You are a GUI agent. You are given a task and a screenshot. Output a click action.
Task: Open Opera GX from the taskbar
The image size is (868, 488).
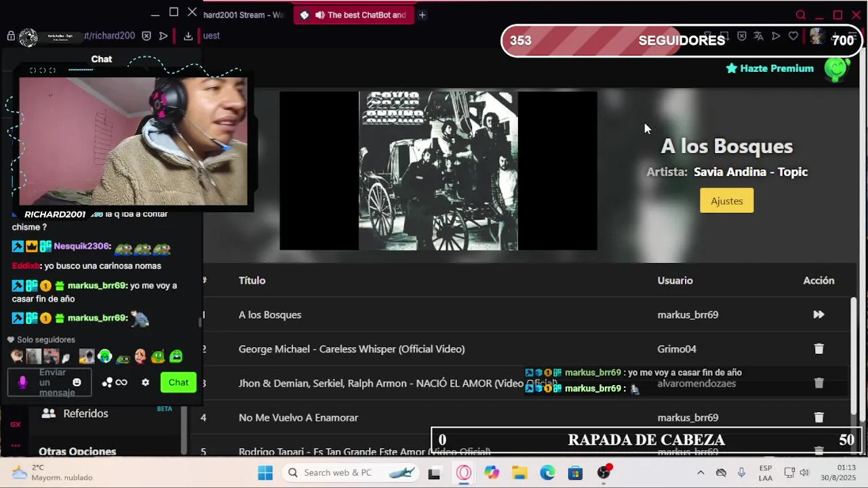[x=464, y=472]
